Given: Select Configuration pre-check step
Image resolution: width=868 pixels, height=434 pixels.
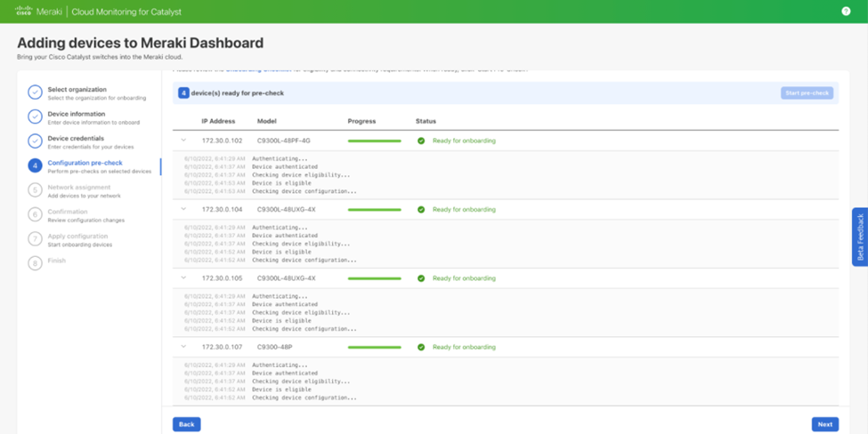Looking at the screenshot, I should 100,166.
